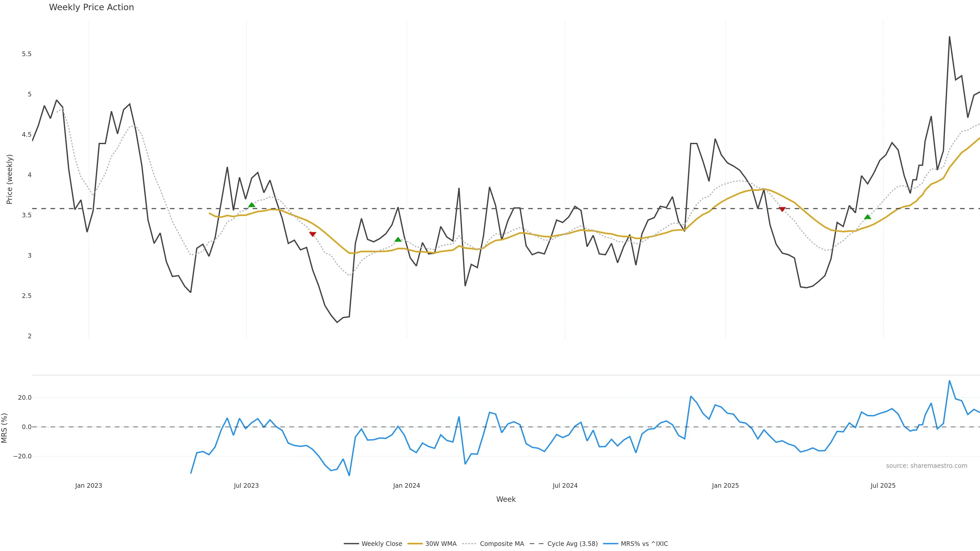980x551 pixels.
Task: Click the red down-triangle marker in early 2025
Action: pos(782,209)
